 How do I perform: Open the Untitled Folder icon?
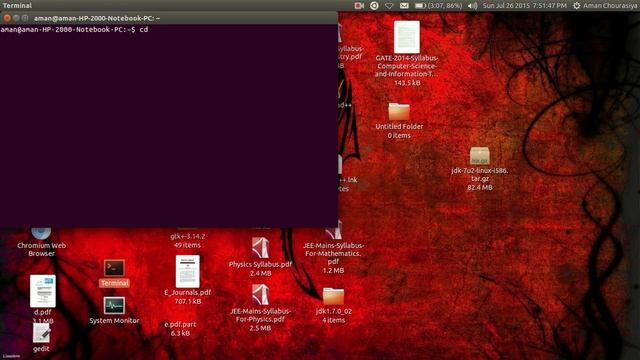click(x=399, y=111)
